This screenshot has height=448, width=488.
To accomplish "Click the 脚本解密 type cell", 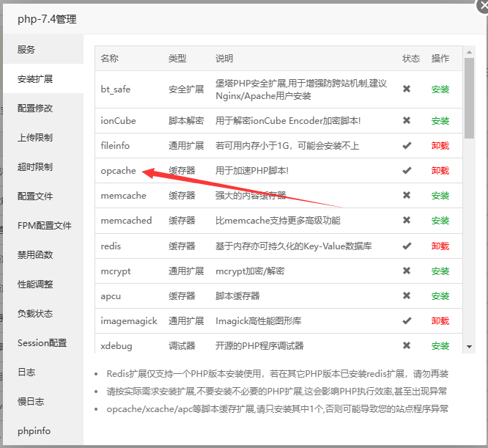I will [x=186, y=120].
